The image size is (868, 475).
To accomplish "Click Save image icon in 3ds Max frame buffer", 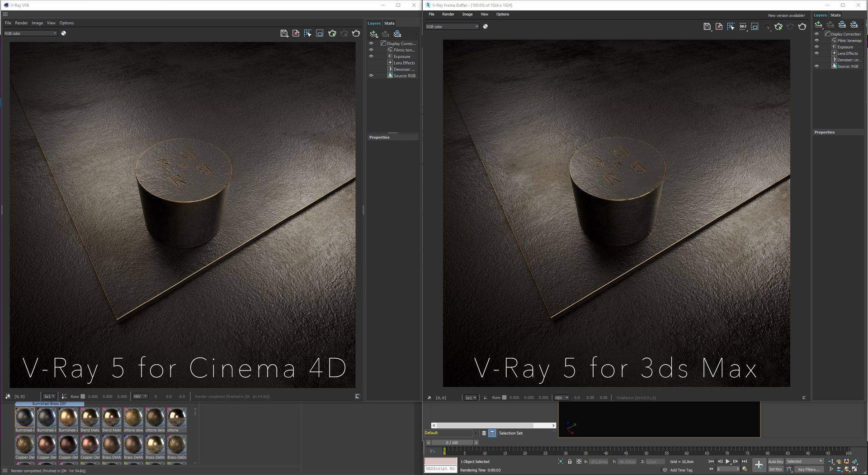I will [x=707, y=27].
